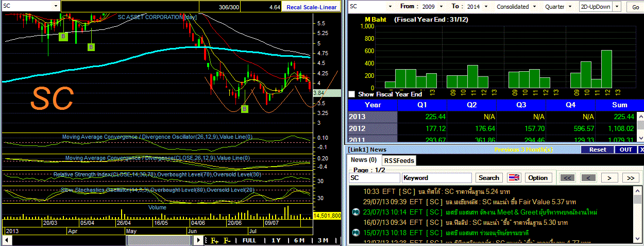Image resolution: width=644 pixels, height=246 pixels.
Task: Click the tallest Q4 2012 green bar
Action: point(606,69)
